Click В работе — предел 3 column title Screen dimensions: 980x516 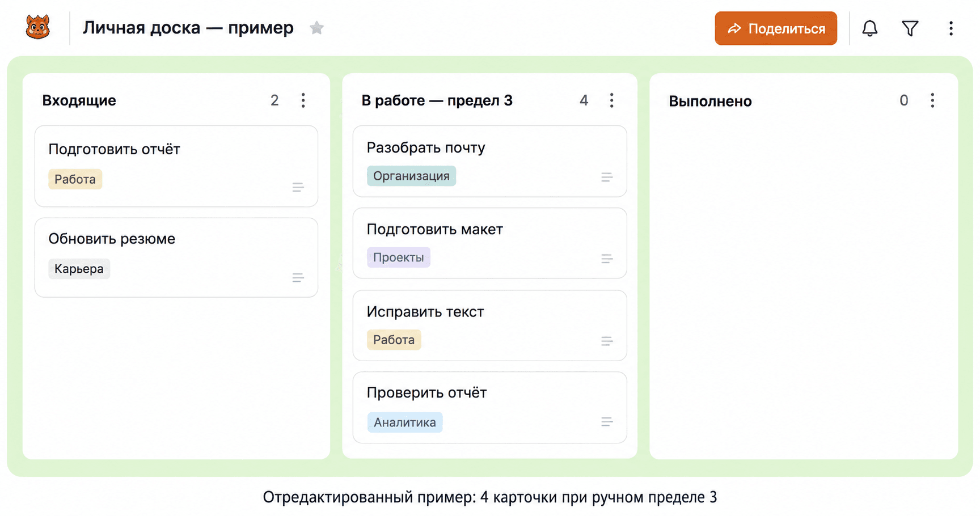tap(437, 100)
